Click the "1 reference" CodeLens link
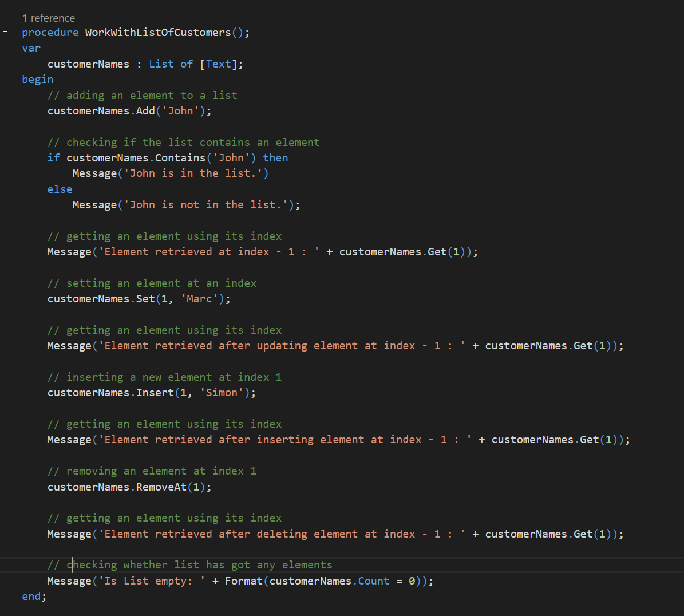This screenshot has width=684, height=616. 49,18
